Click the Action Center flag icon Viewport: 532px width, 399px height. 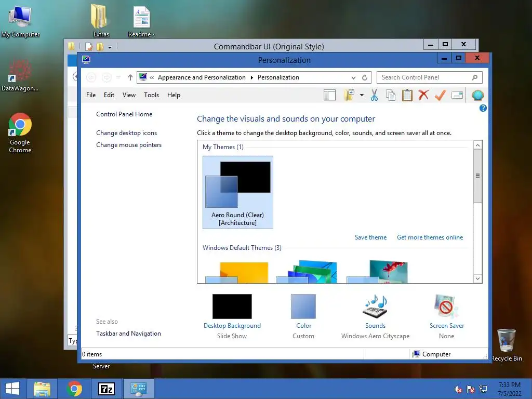coord(471,389)
